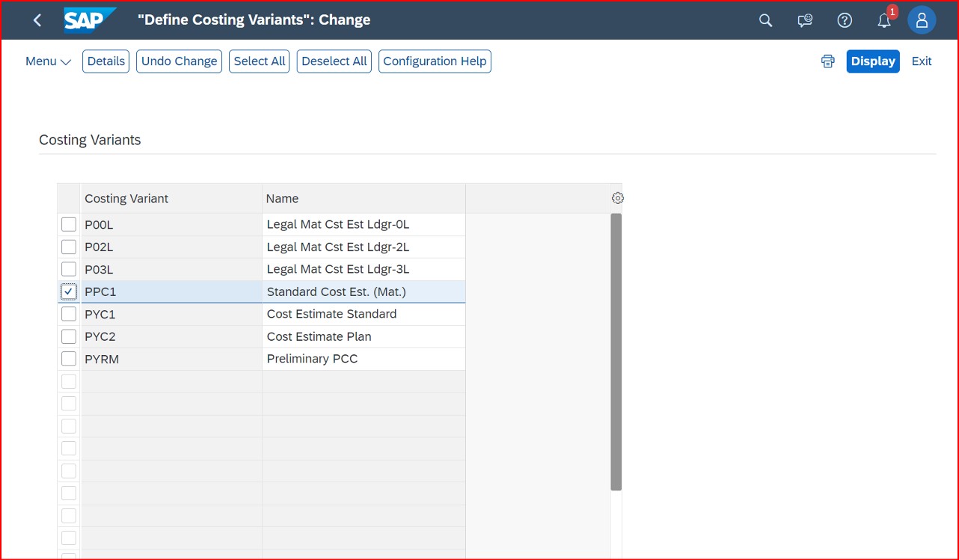
Task: Click Deselect All
Action: pos(334,61)
